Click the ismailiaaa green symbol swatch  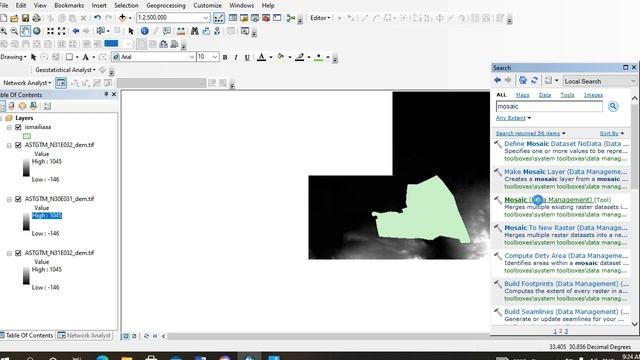(27, 136)
